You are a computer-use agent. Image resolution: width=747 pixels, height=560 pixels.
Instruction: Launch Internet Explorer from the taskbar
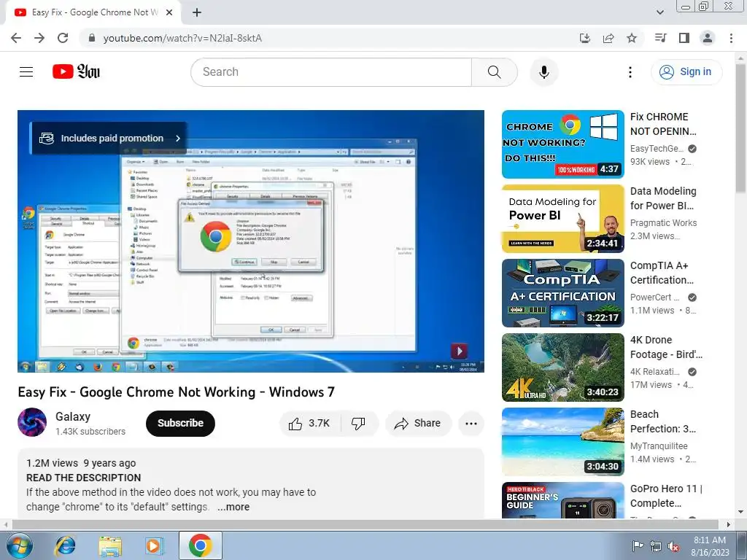click(65, 545)
